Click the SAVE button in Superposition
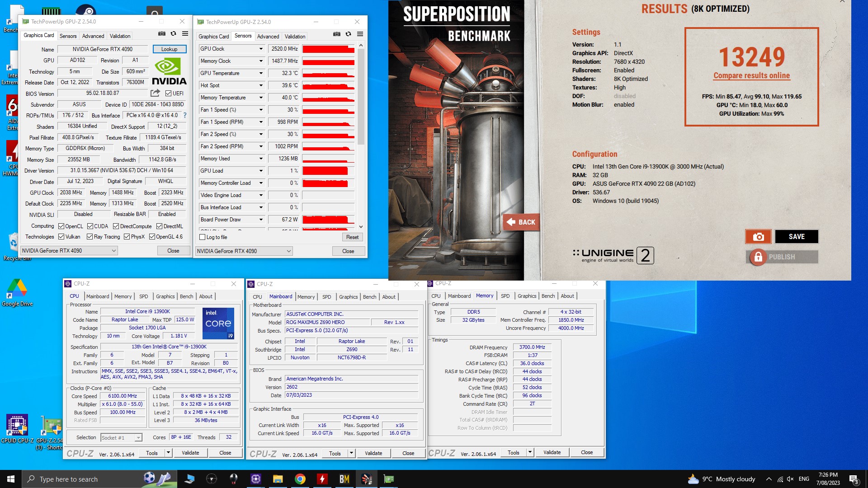 pyautogui.click(x=797, y=237)
